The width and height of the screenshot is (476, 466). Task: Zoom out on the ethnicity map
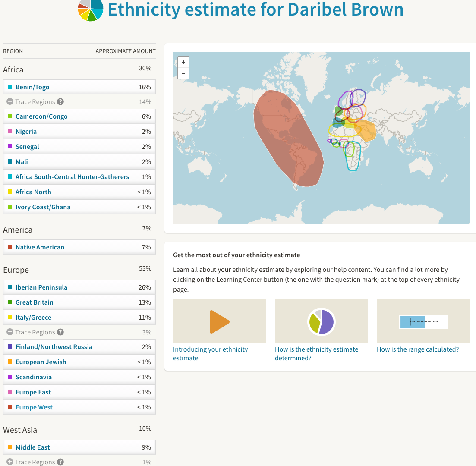183,73
